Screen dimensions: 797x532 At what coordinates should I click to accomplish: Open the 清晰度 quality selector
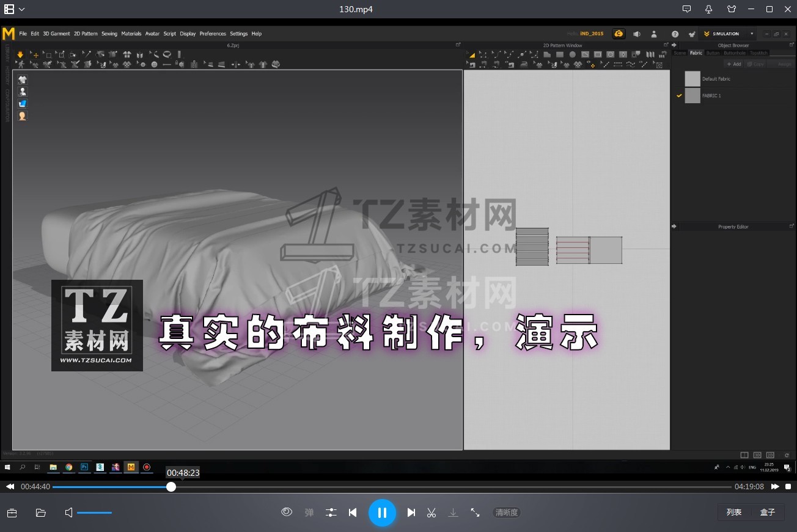[x=507, y=512]
